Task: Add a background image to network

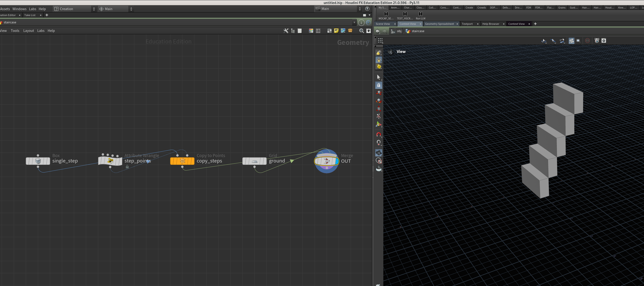Action: click(x=343, y=31)
